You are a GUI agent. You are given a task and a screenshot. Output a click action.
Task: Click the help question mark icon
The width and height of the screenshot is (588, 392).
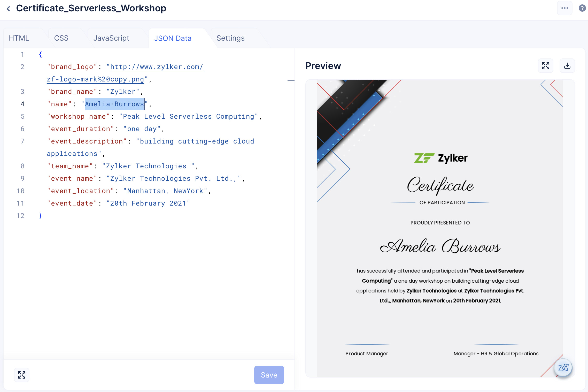[x=582, y=8]
